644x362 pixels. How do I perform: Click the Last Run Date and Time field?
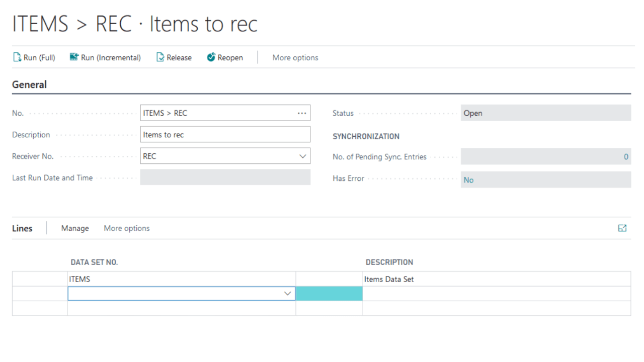(225, 177)
